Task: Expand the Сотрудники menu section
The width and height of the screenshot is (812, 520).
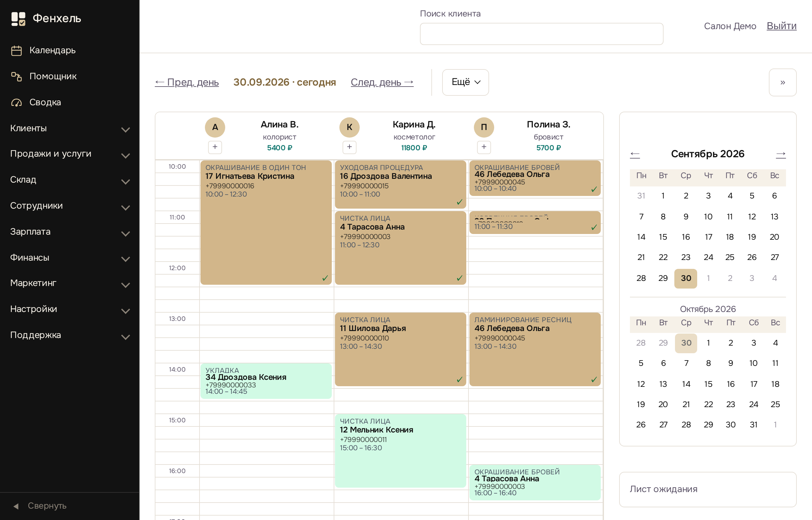Action: click(69, 206)
